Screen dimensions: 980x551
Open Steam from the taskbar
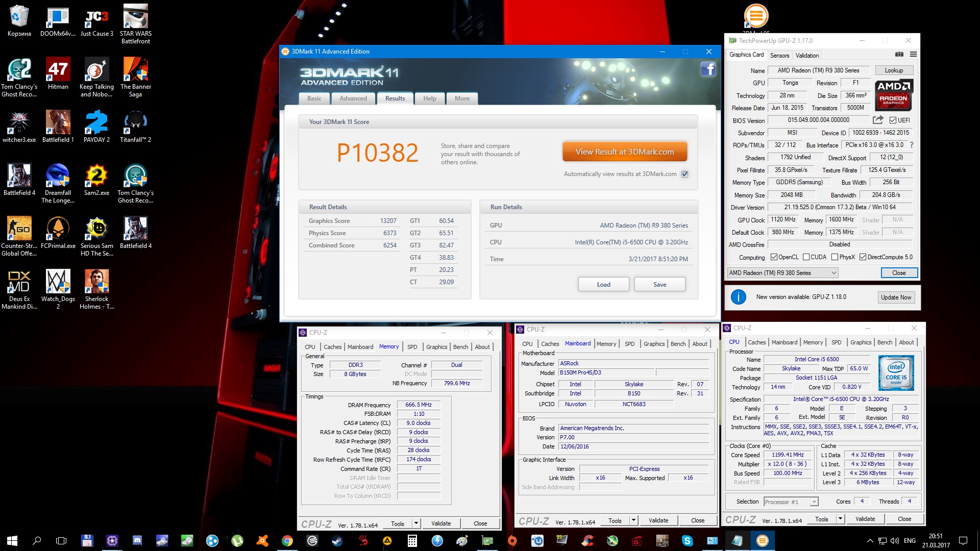(337, 541)
